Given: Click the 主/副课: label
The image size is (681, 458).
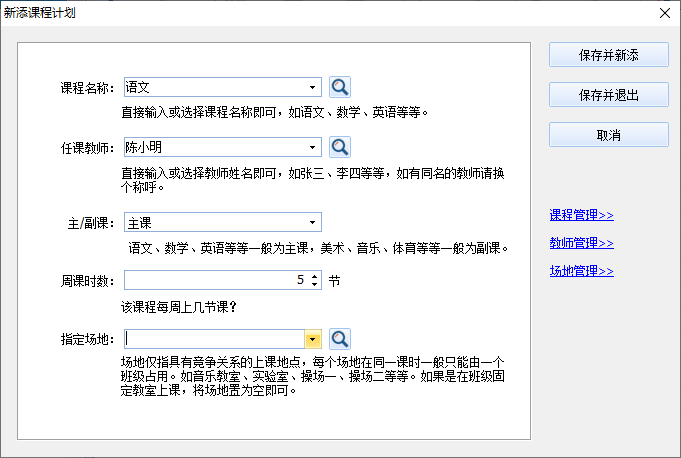Looking at the screenshot, I should tap(91, 224).
